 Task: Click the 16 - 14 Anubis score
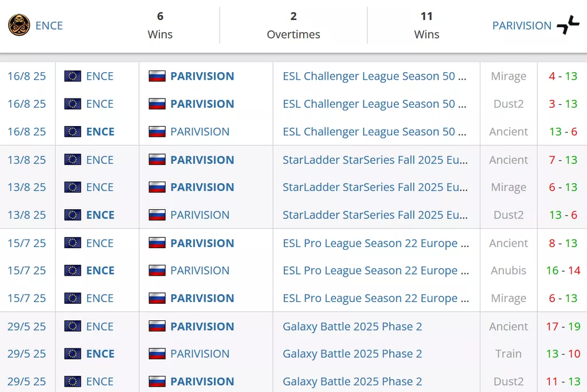[563, 271]
